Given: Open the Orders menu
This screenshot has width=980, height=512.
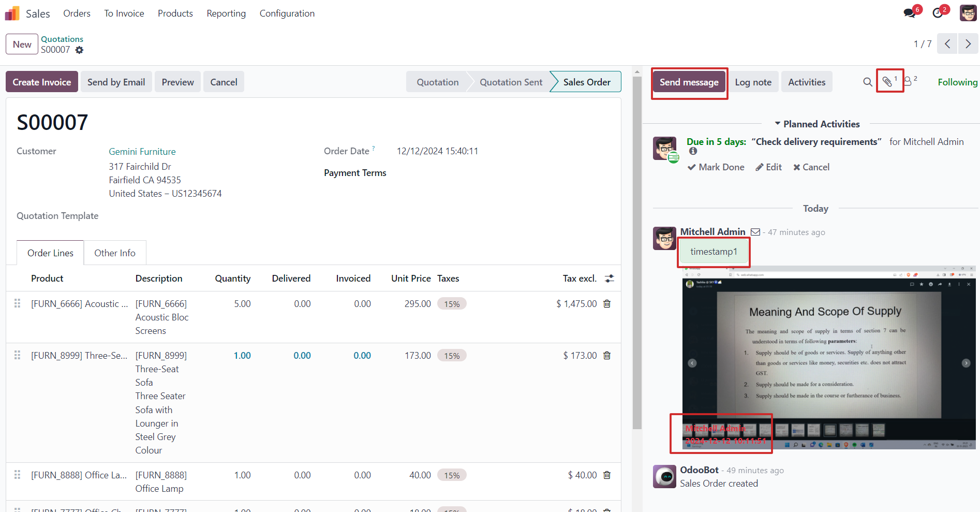Looking at the screenshot, I should pos(77,13).
